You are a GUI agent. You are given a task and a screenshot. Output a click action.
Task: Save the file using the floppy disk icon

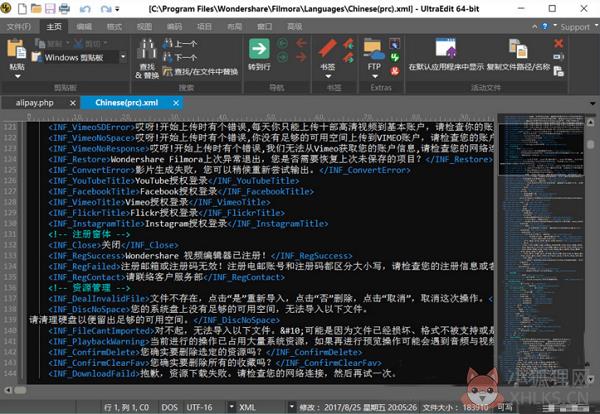50,8
